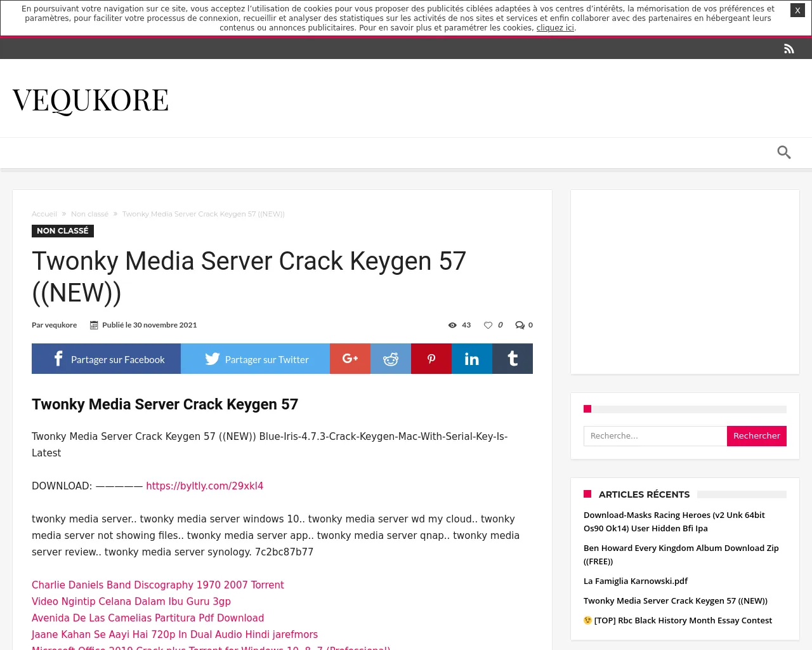Focus the Recherche search input field

(655, 436)
